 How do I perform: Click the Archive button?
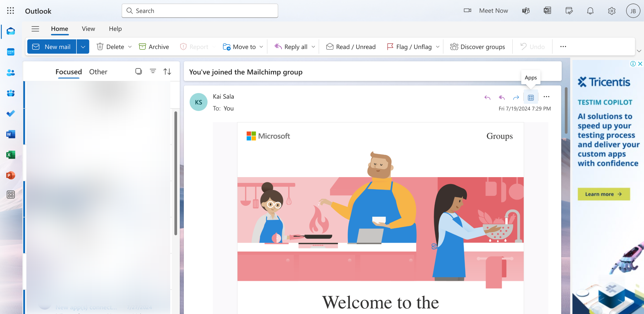(x=154, y=47)
